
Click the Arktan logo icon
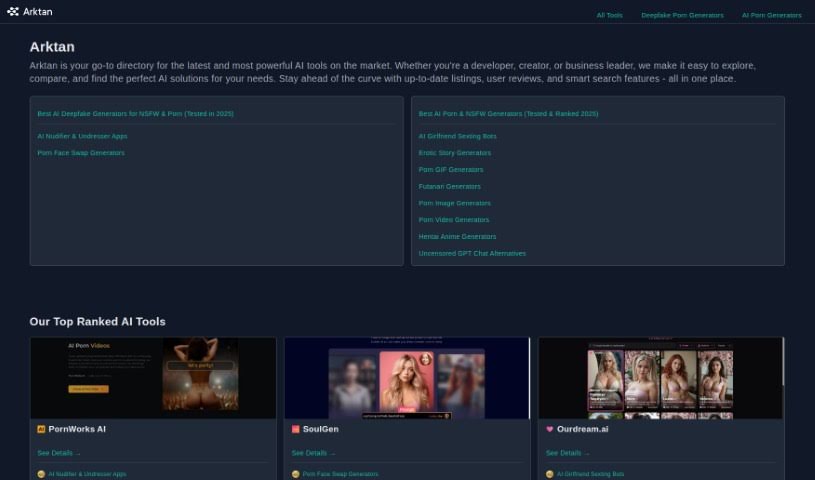pos(13,12)
